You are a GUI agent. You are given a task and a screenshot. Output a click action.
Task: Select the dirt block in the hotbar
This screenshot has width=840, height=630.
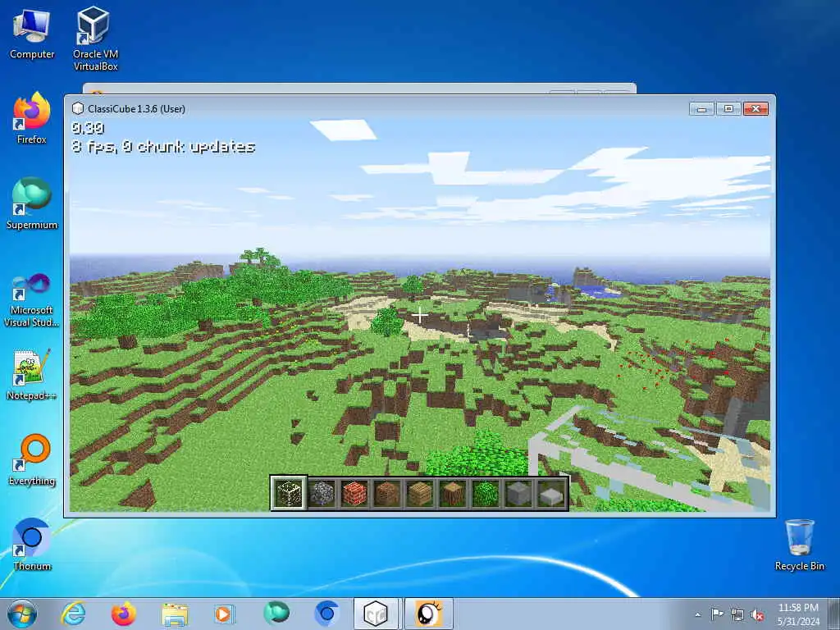tap(387, 493)
